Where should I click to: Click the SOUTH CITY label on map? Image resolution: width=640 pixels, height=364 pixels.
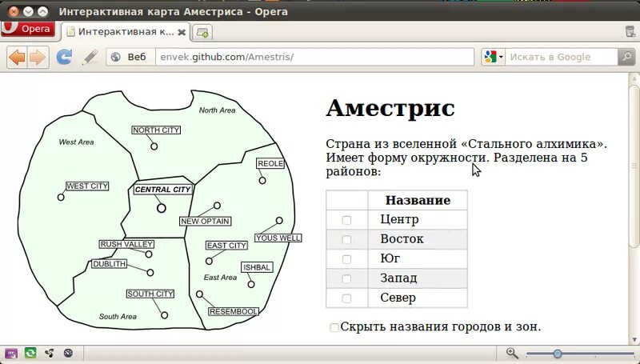tap(150, 294)
